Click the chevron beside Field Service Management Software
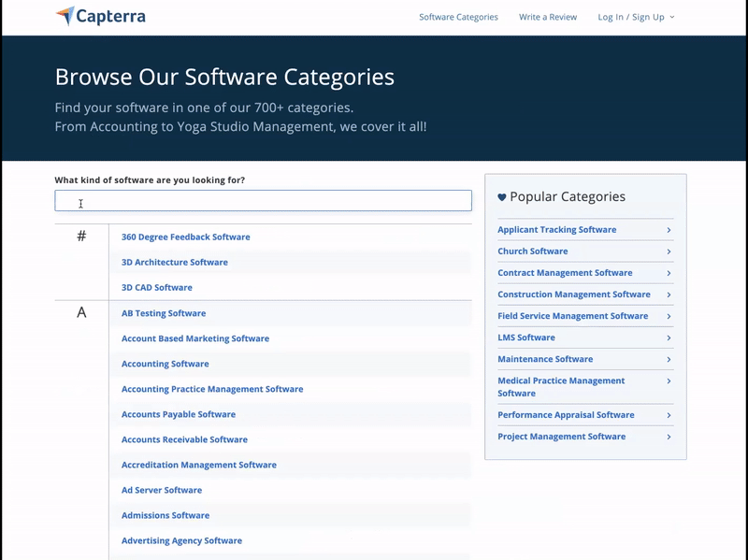 (669, 316)
